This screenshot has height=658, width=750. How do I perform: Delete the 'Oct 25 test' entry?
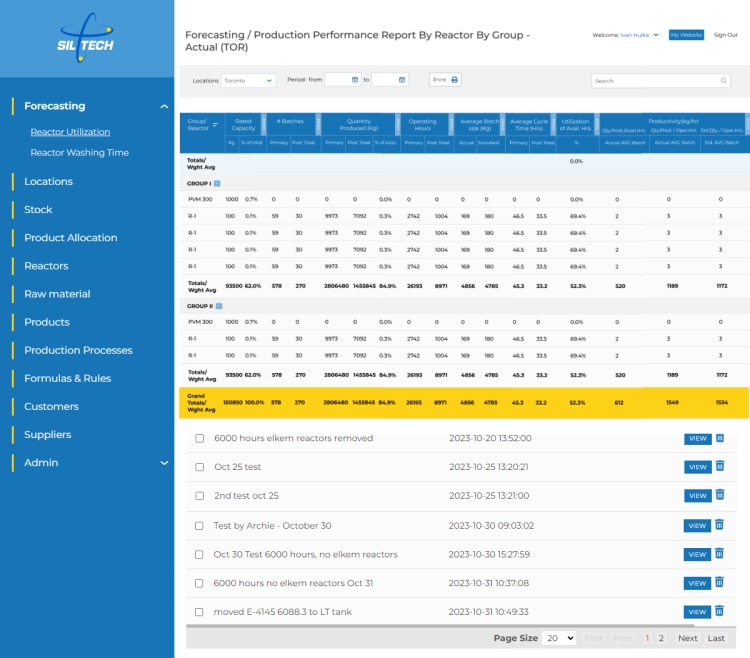[720, 466]
